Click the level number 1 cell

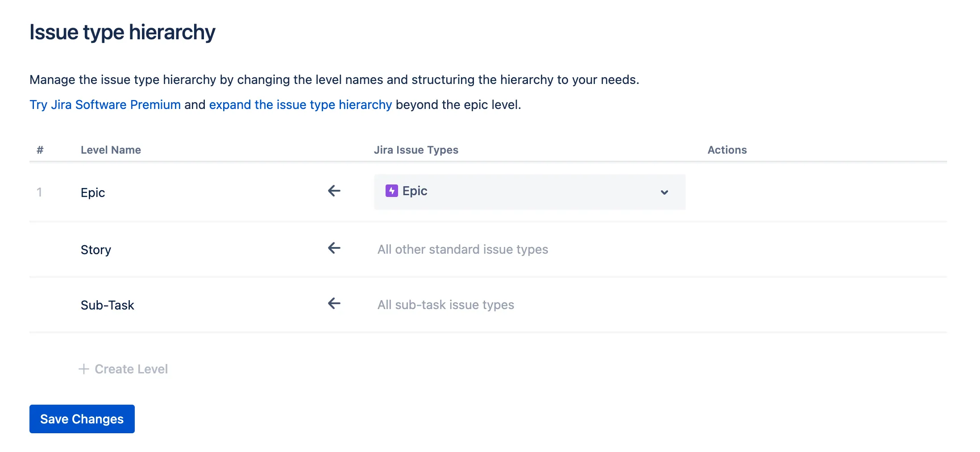click(x=39, y=193)
